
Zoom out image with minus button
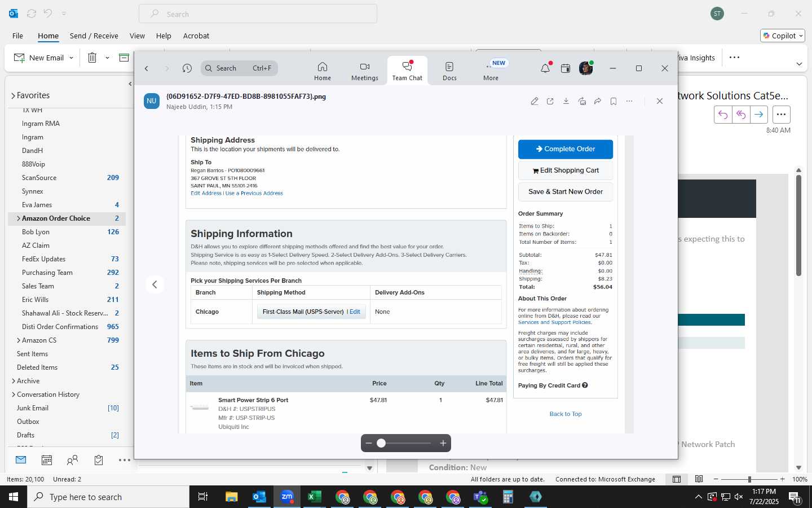pyautogui.click(x=369, y=443)
